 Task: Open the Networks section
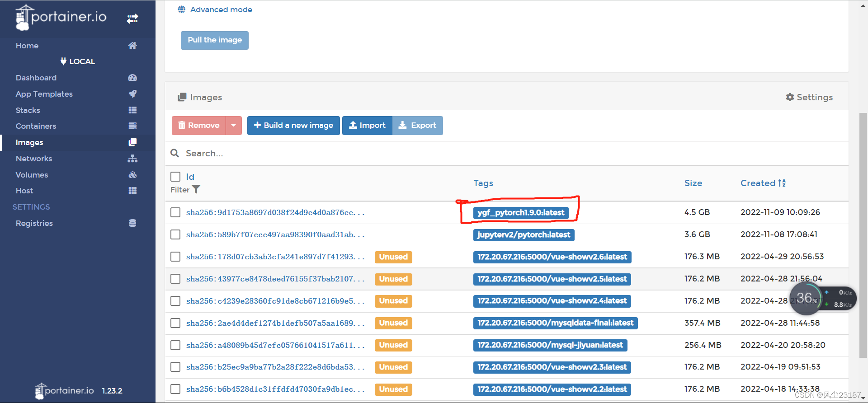[x=34, y=159]
